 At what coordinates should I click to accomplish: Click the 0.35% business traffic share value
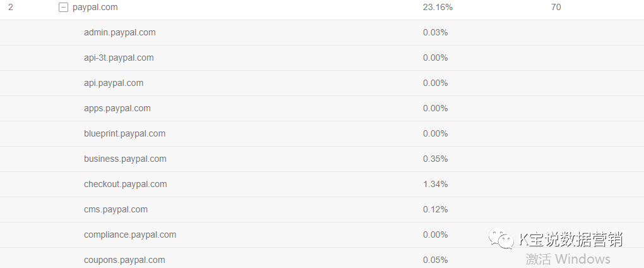pos(435,159)
